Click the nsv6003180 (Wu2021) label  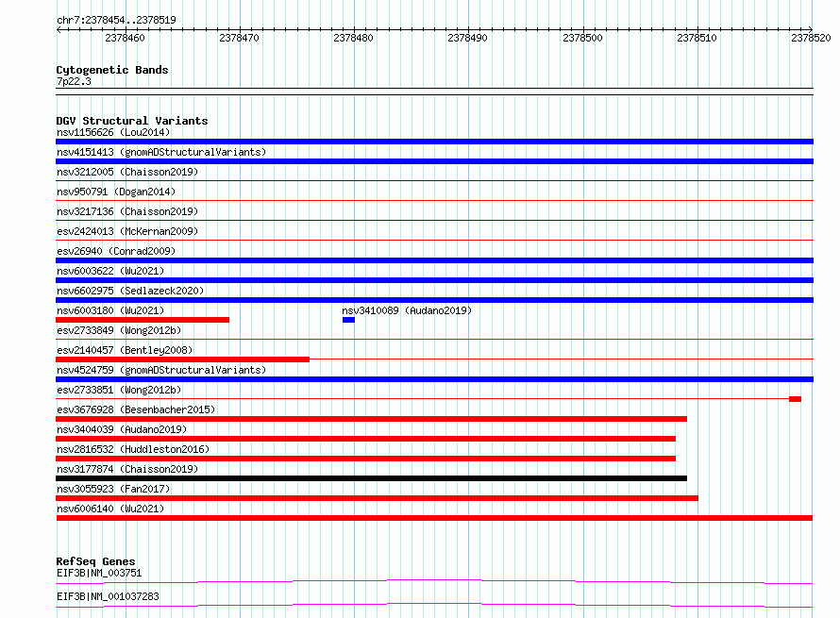click(110, 310)
